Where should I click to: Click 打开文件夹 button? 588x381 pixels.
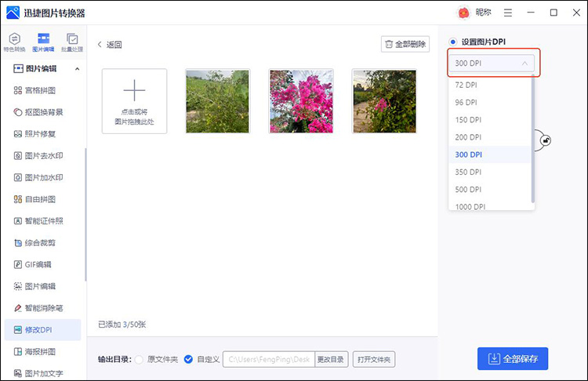point(374,359)
